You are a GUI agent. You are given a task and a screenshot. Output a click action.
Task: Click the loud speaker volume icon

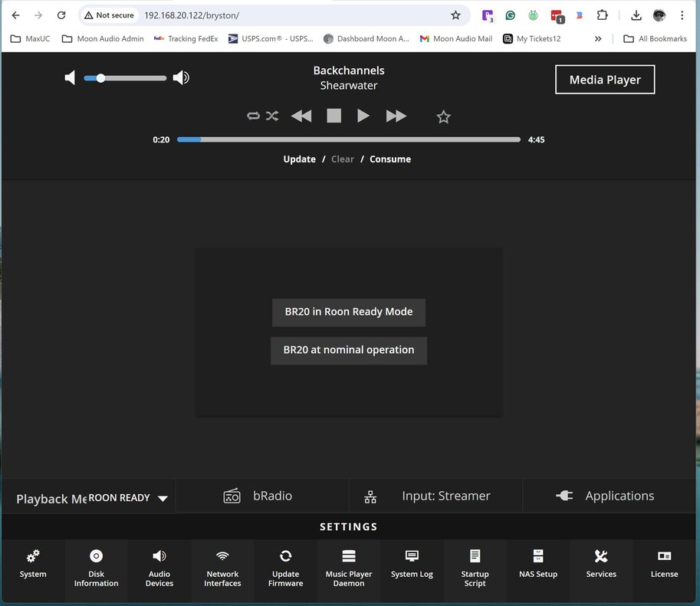(181, 77)
